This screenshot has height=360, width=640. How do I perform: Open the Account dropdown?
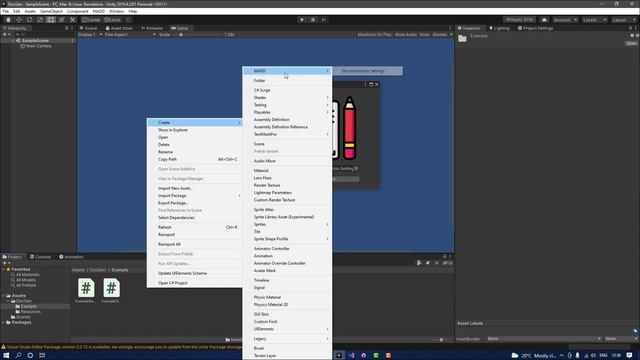point(565,20)
